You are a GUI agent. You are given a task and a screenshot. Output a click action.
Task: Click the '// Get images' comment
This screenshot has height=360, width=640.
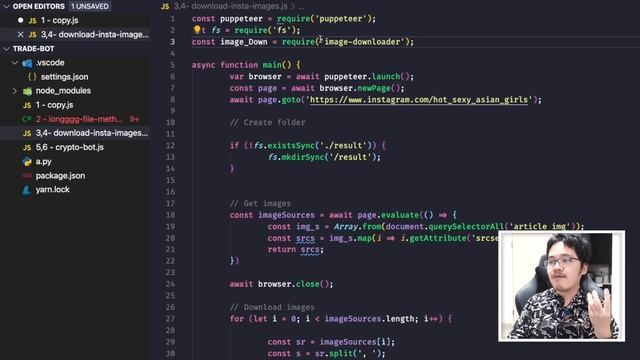coord(260,203)
